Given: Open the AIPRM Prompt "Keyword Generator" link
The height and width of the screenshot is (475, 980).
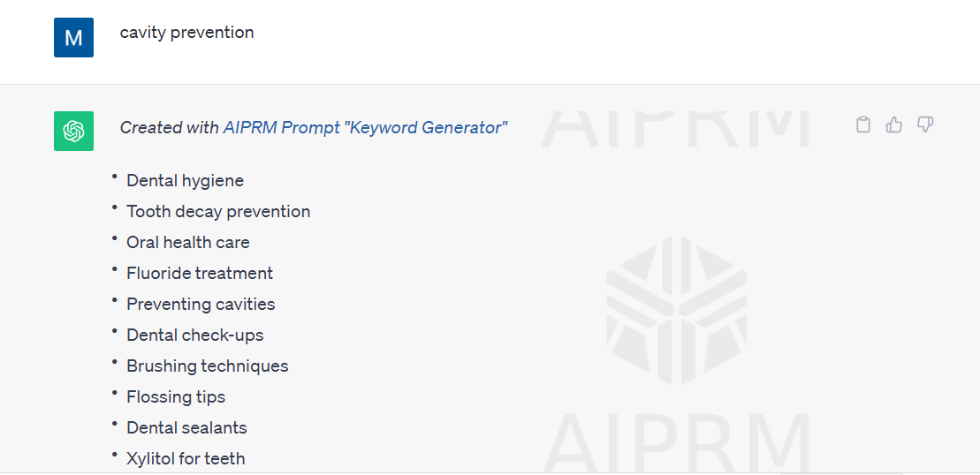Looking at the screenshot, I should (365, 127).
